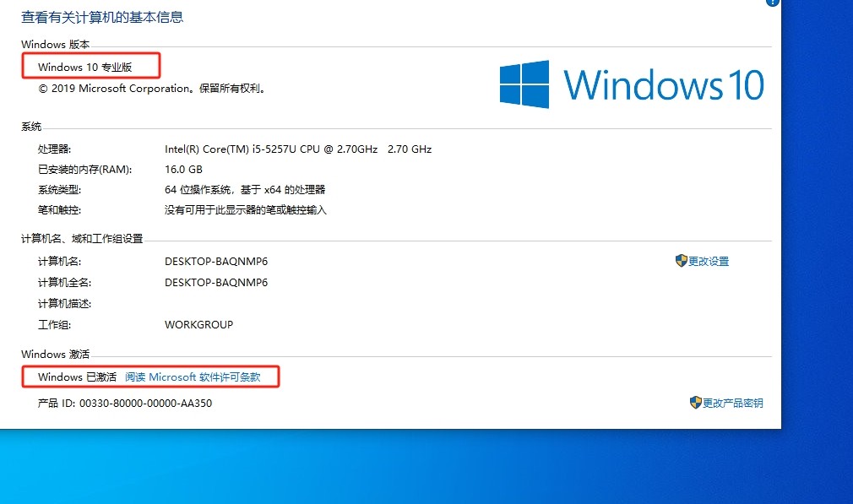This screenshot has width=853, height=504.
Task: Click the computer name DESKTOP-BAQNMP6
Action: point(216,261)
